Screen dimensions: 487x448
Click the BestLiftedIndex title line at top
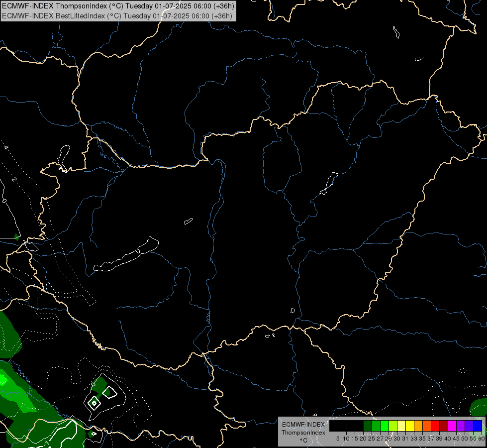point(117,16)
